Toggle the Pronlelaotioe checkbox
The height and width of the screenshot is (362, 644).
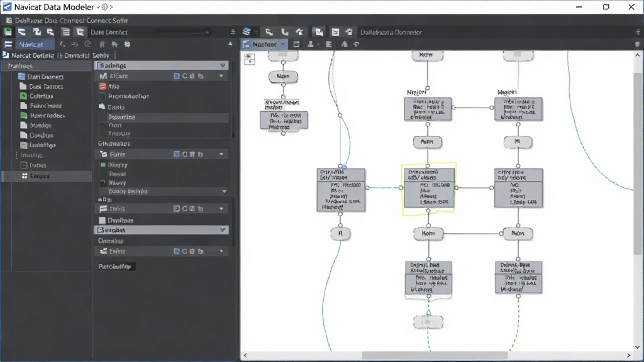tap(103, 96)
